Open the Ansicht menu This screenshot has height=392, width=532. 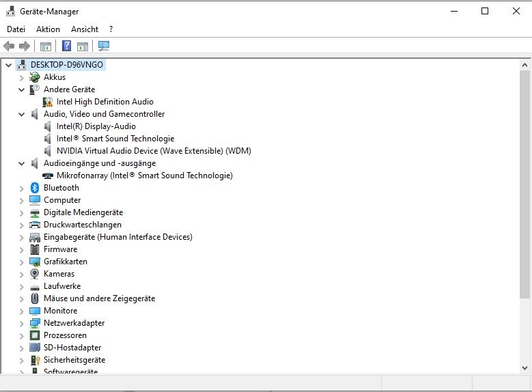click(x=85, y=29)
